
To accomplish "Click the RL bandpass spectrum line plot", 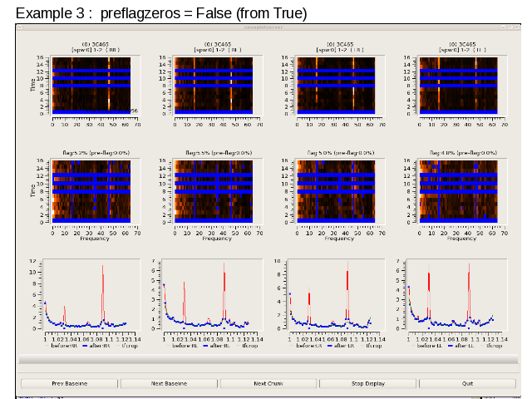I will [x=212, y=294].
